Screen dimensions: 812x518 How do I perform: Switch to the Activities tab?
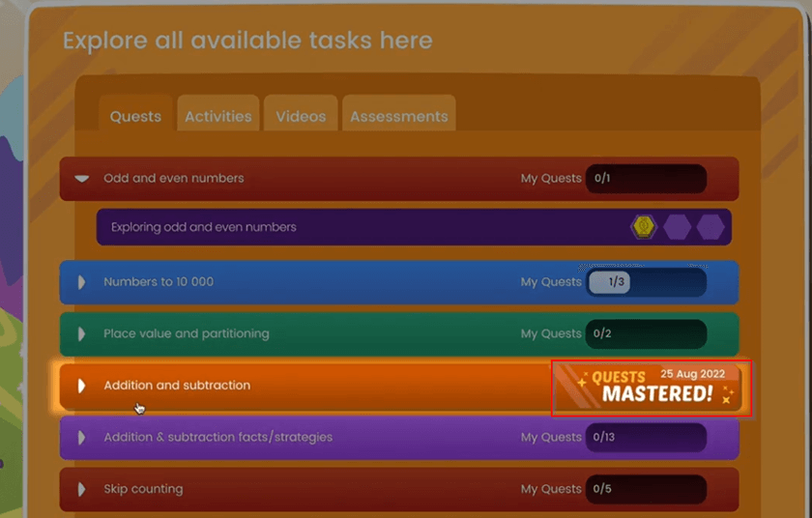(x=218, y=113)
